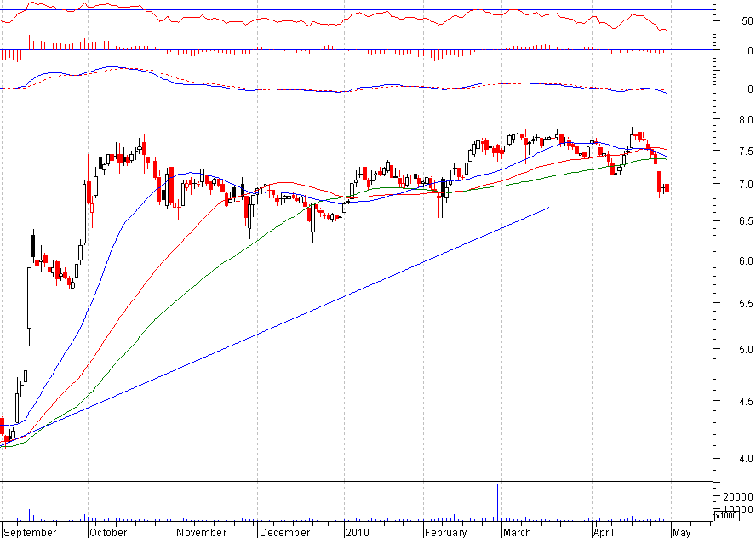
Task: Click the 50 label on the RSI axis
Action: coord(747,21)
